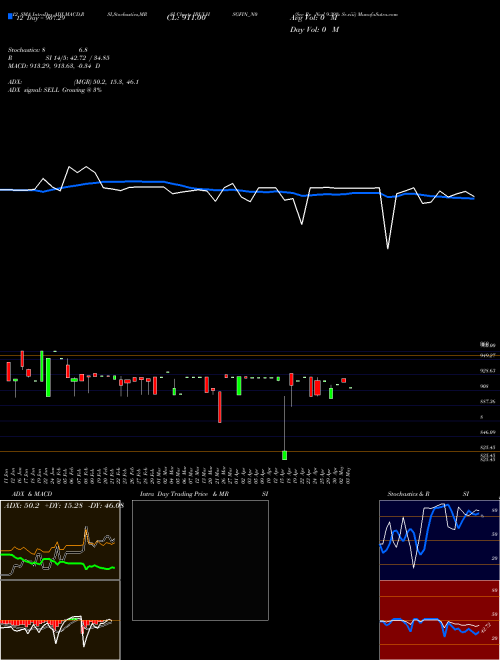Open the MACD histogram mini chart

point(60,620)
